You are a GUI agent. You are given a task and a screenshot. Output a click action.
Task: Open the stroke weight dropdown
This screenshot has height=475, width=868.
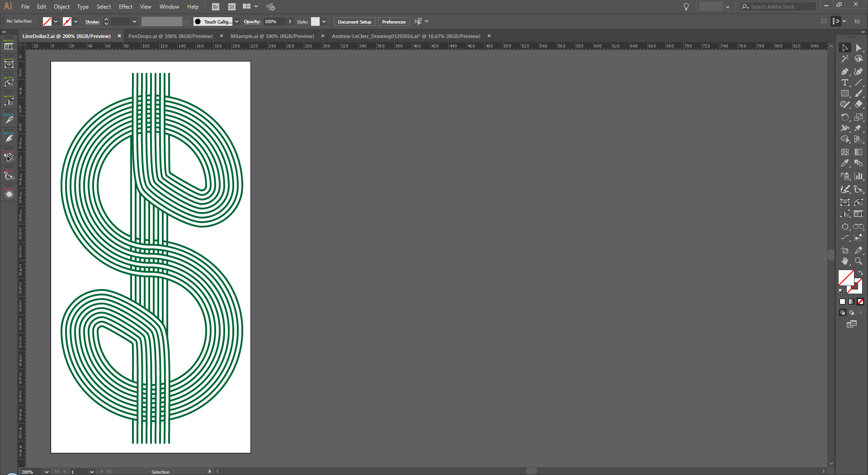[134, 22]
